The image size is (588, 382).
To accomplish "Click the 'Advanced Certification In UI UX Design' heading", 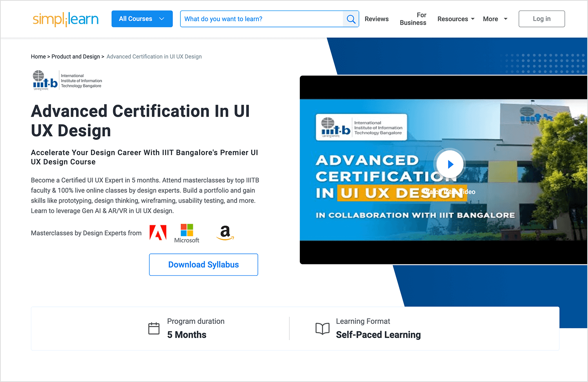I will (x=140, y=121).
